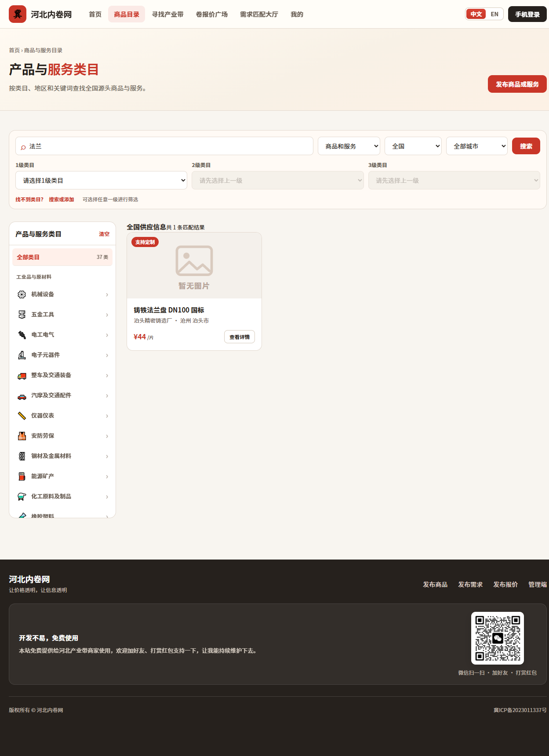Switch language to 中文
This screenshot has height=756, width=549.
(476, 14)
